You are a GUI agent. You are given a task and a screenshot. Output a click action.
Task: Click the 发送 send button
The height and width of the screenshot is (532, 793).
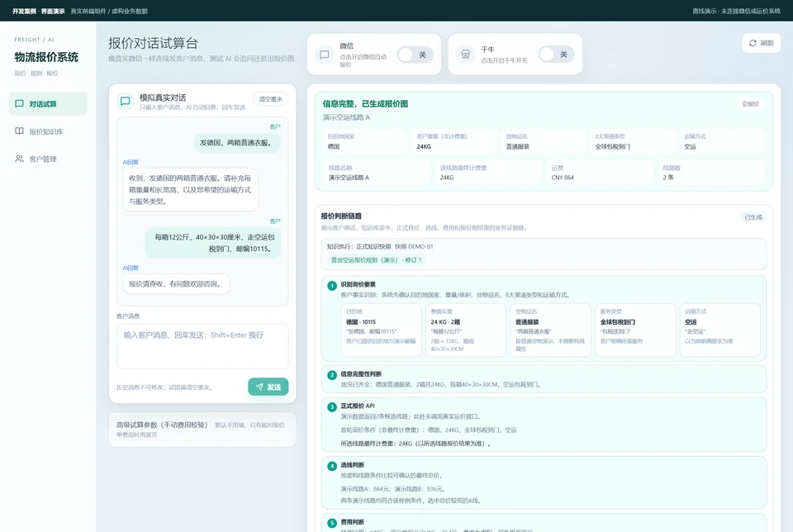point(268,387)
